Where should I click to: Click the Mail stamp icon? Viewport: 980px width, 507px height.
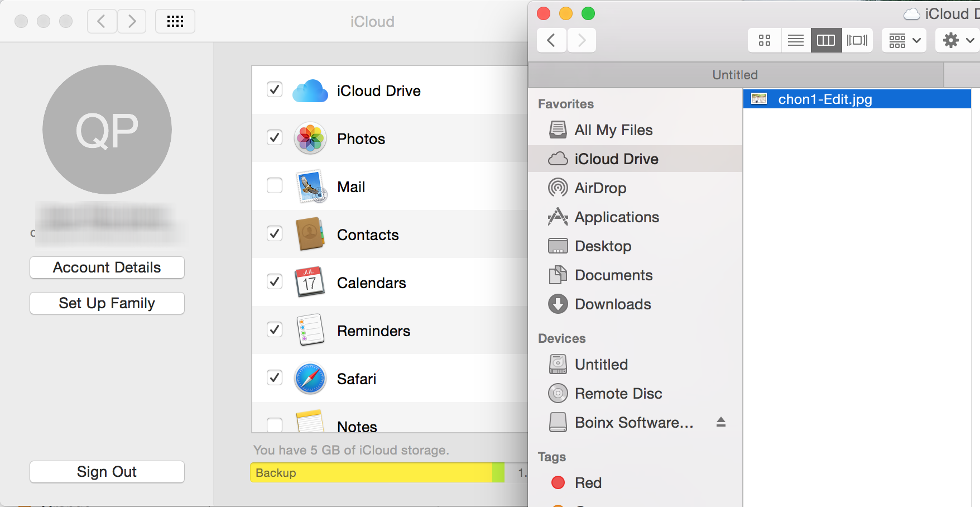[310, 186]
